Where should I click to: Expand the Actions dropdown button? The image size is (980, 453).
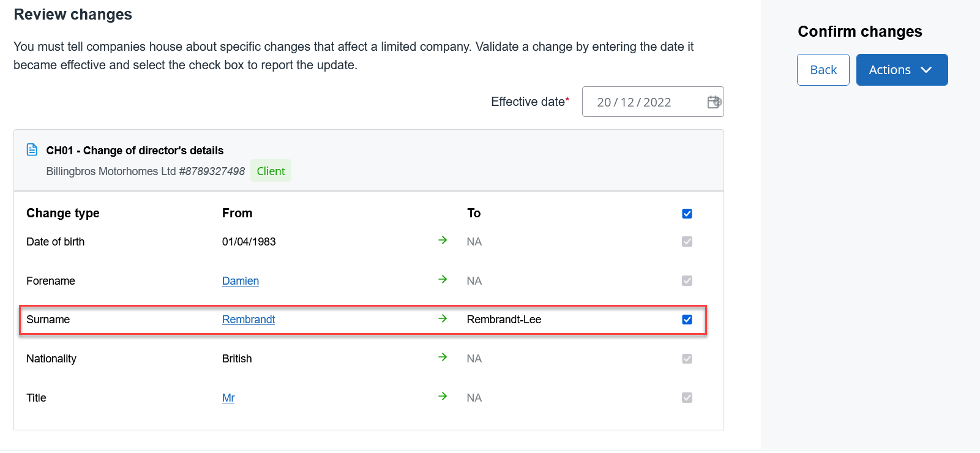902,70
